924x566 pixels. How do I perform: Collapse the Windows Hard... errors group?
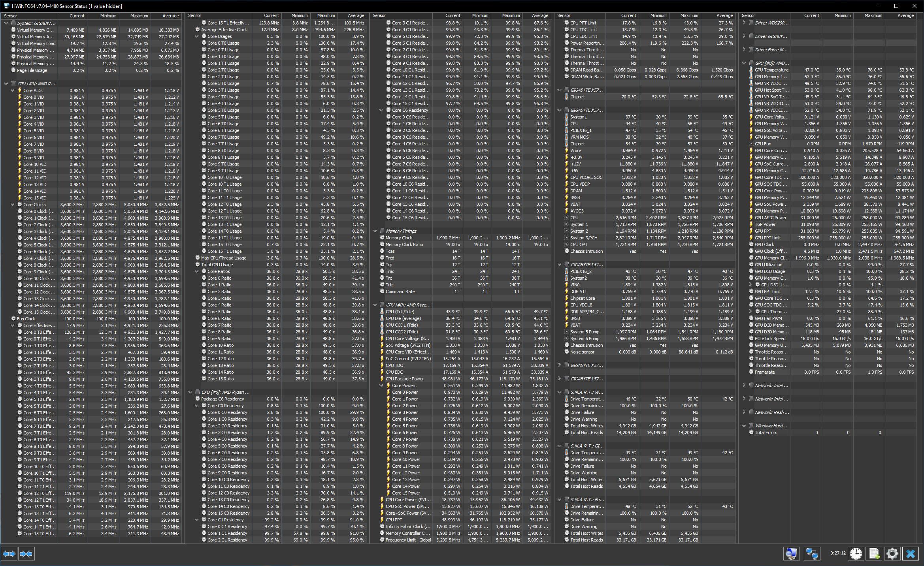[744, 426]
